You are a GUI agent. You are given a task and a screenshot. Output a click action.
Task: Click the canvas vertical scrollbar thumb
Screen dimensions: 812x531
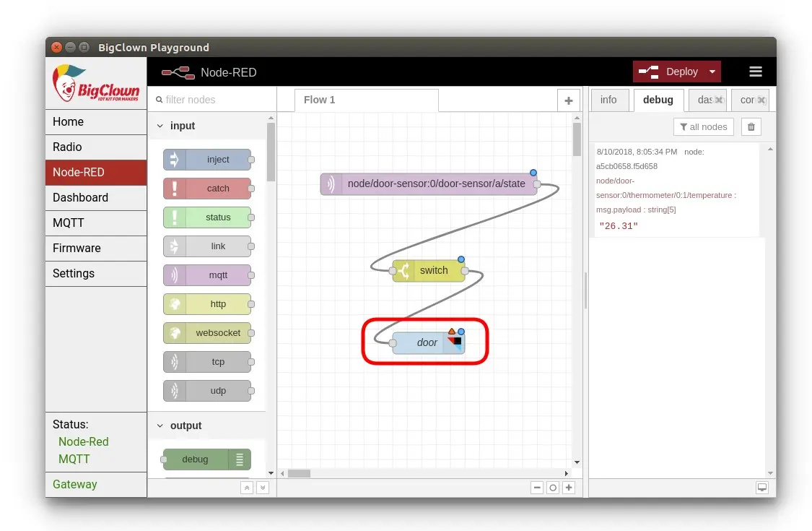pos(577,139)
